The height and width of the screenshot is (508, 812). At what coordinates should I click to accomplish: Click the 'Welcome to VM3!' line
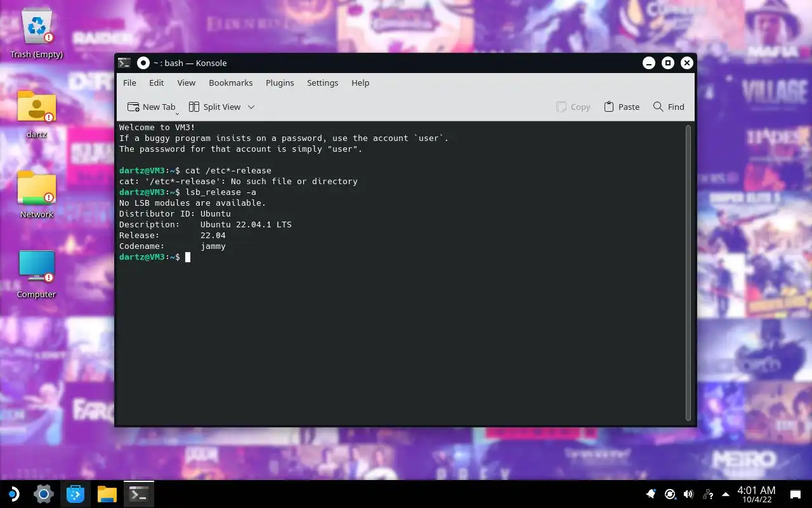click(157, 127)
